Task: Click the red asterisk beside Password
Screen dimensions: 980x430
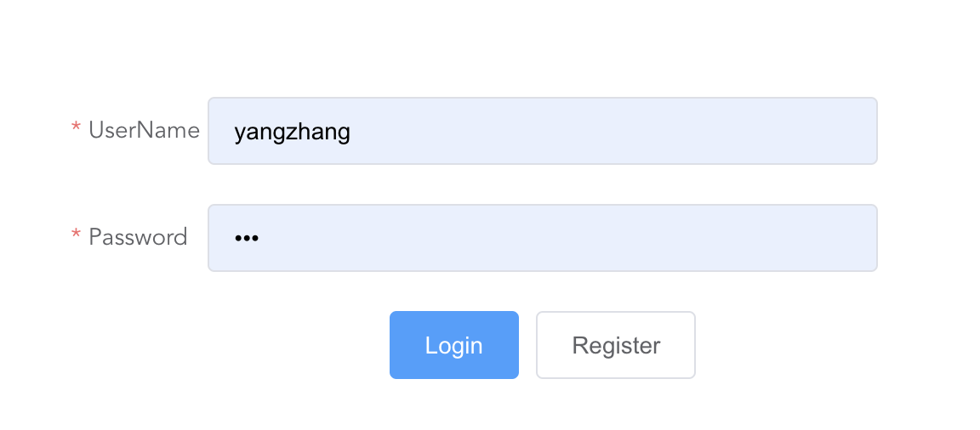Action: pyautogui.click(x=76, y=235)
